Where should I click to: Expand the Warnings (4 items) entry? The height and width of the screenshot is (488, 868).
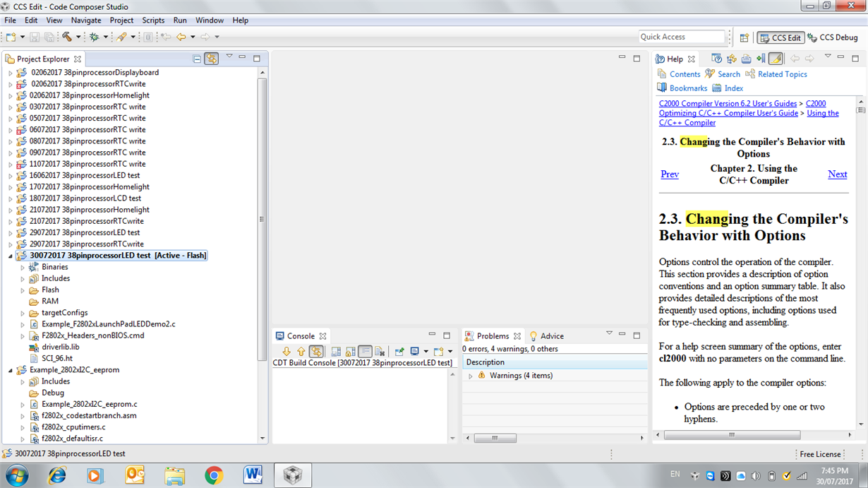click(471, 376)
